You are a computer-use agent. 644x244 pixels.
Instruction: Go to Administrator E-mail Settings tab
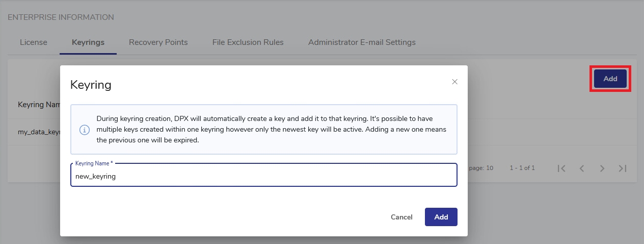[362, 42]
